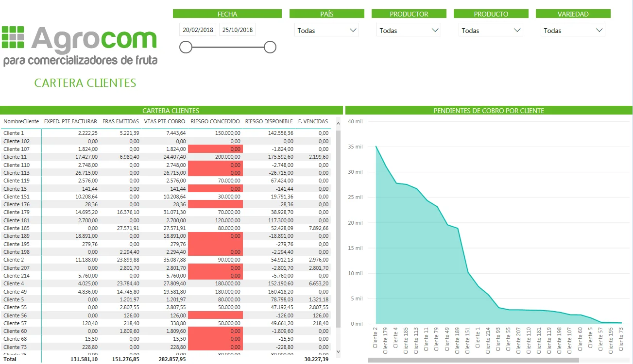Sort by RIESGO CONCEDIDO column header
Image resolution: width=633 pixels, height=364 pixels.
(215, 121)
